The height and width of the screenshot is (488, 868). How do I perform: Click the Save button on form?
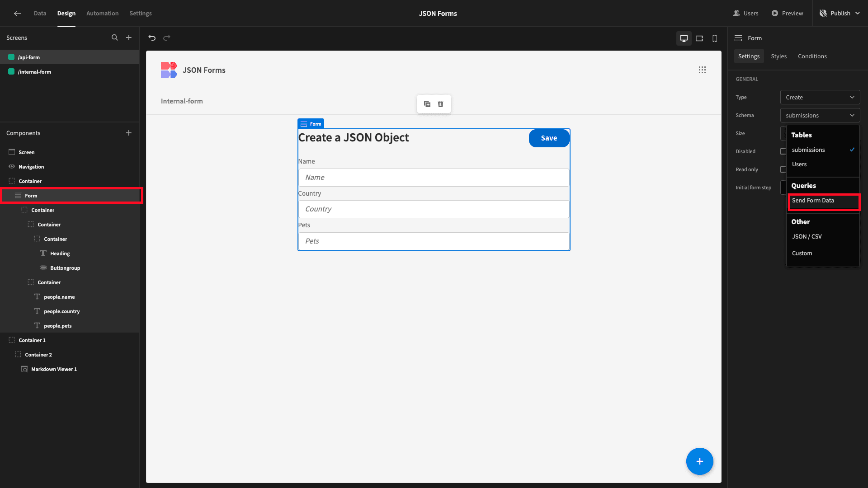pyautogui.click(x=548, y=138)
